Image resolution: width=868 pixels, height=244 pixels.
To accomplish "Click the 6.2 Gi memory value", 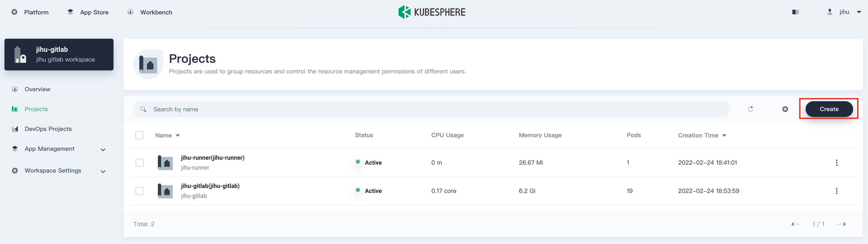I will point(527,191).
